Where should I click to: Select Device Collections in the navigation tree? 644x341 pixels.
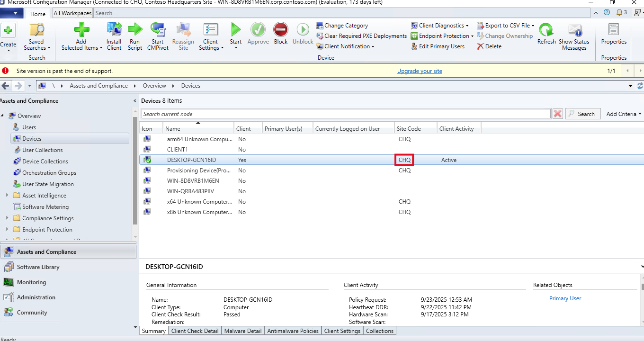coord(45,162)
